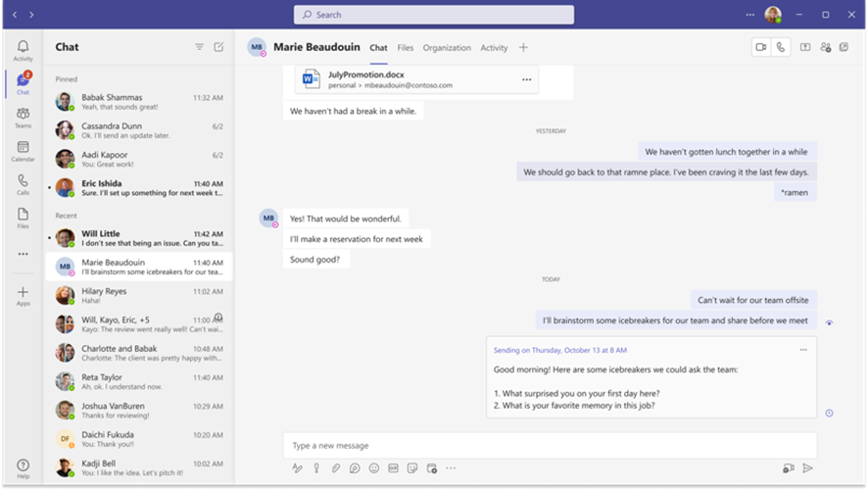Start a video call with Marie
The image size is (868, 490).
tap(761, 48)
